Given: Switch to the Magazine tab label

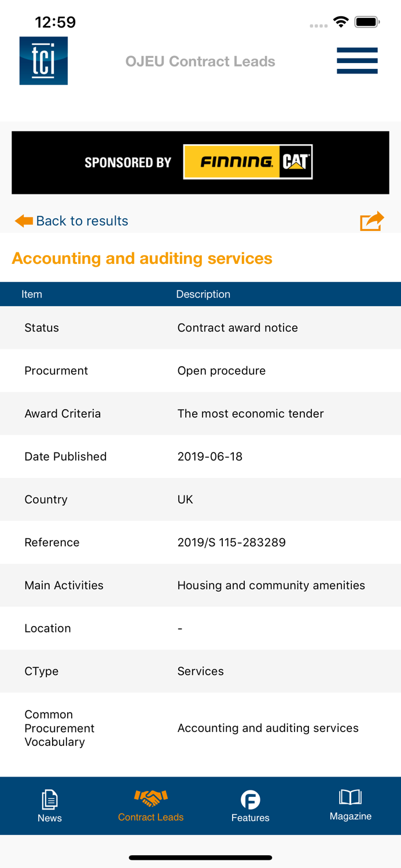Looking at the screenshot, I should pos(350,816).
